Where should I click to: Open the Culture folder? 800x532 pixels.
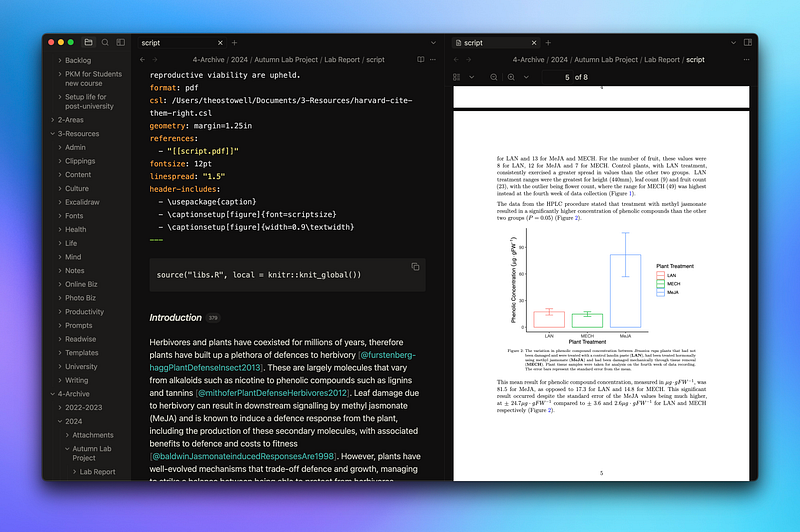coord(77,188)
